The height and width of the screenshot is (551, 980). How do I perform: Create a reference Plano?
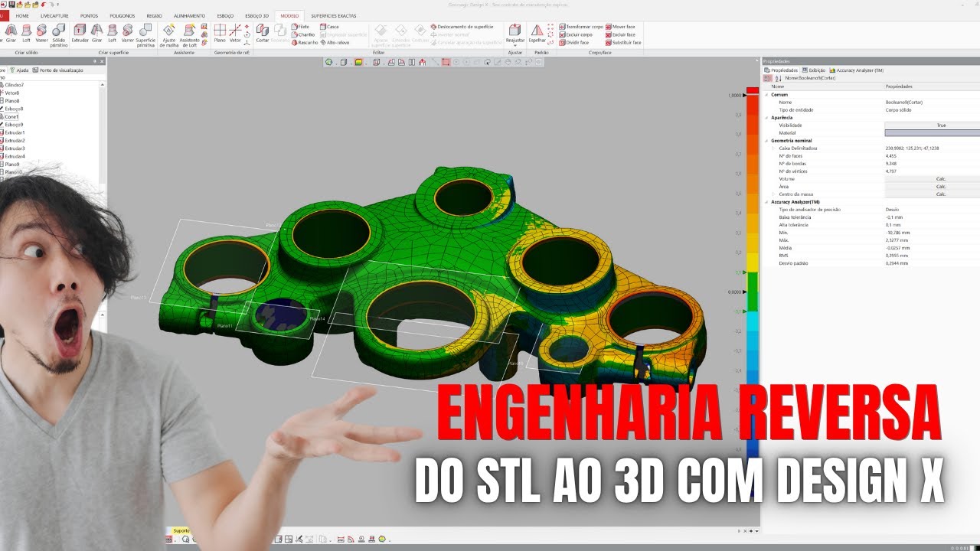(220, 32)
